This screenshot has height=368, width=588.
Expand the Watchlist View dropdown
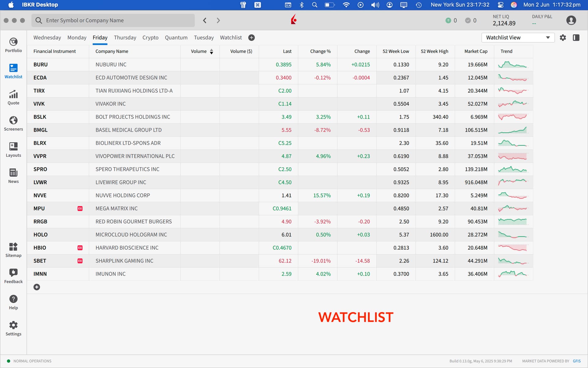point(518,38)
